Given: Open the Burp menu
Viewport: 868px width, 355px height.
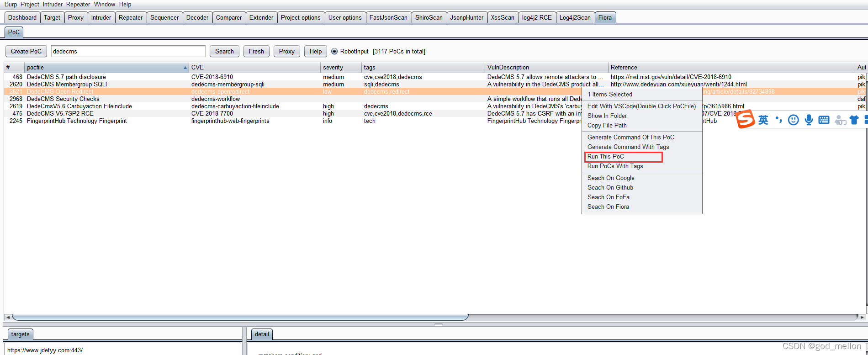Looking at the screenshot, I should coord(11,4).
